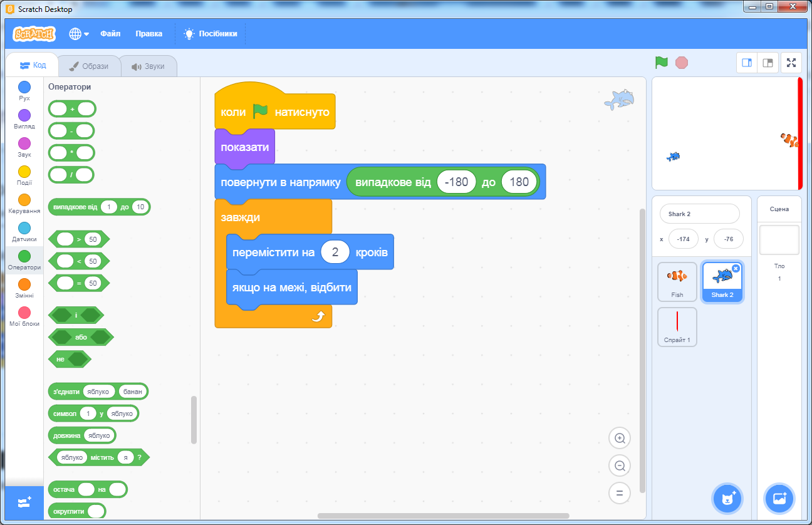The height and width of the screenshot is (525, 812).
Task: Open the language globe menu
Action: pyautogui.click(x=79, y=34)
